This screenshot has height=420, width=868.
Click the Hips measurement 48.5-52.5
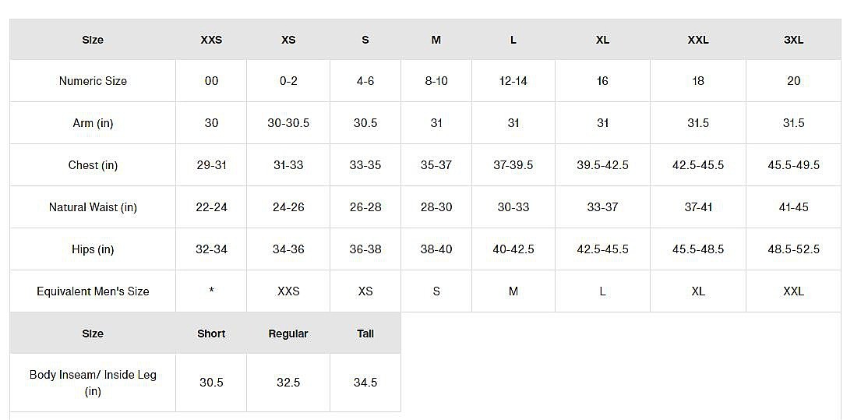793,249
